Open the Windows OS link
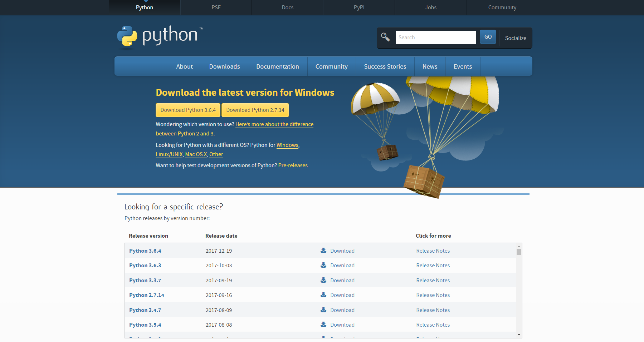 pyautogui.click(x=287, y=145)
